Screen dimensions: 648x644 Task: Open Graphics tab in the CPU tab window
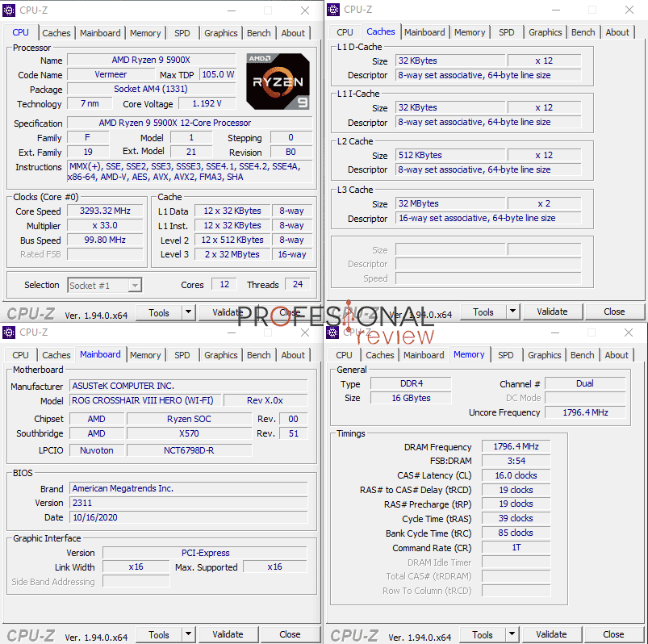click(x=220, y=33)
